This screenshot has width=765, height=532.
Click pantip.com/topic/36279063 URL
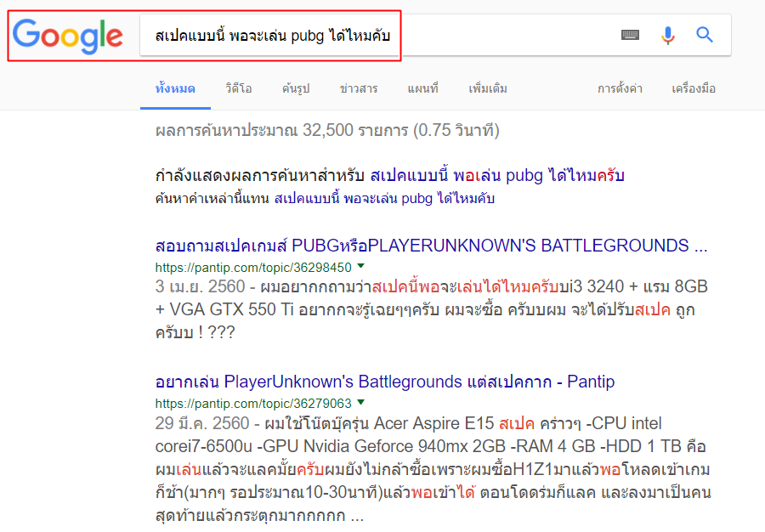coord(253,404)
